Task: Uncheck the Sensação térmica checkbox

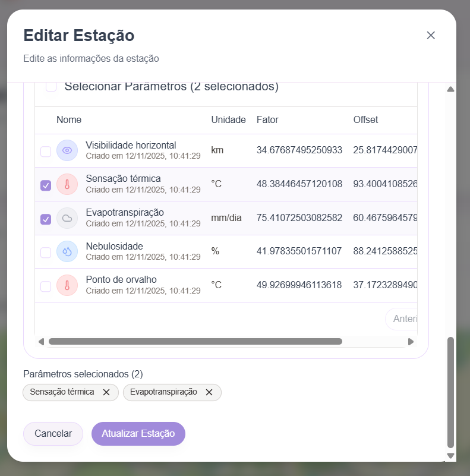Action: 46,185
